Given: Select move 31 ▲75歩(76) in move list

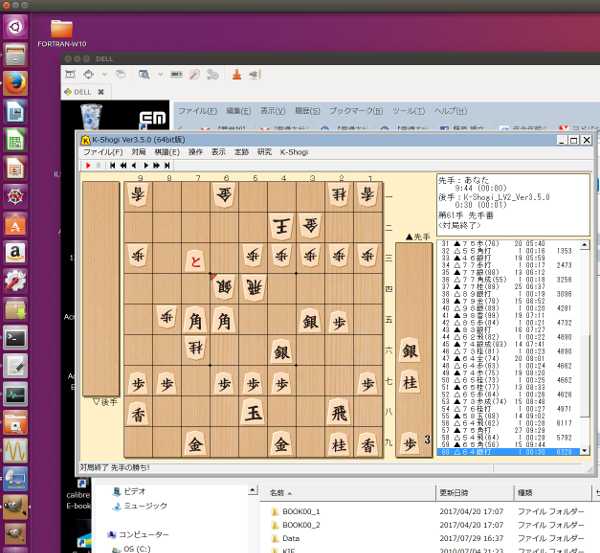Looking at the screenshot, I should coord(508,243).
